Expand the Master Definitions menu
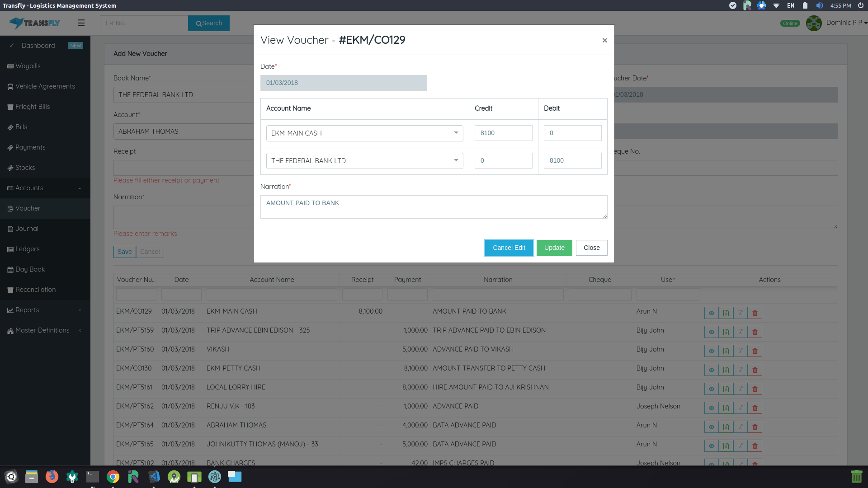Screen dimensions: 868x488 42,330
